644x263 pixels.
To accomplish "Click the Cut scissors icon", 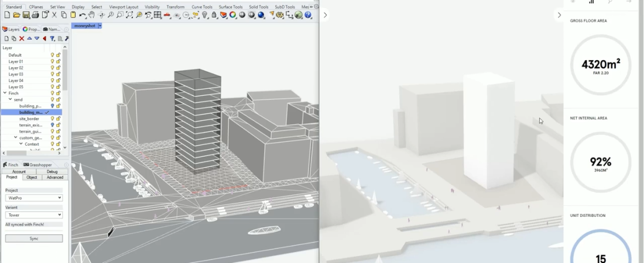I will point(54,15).
